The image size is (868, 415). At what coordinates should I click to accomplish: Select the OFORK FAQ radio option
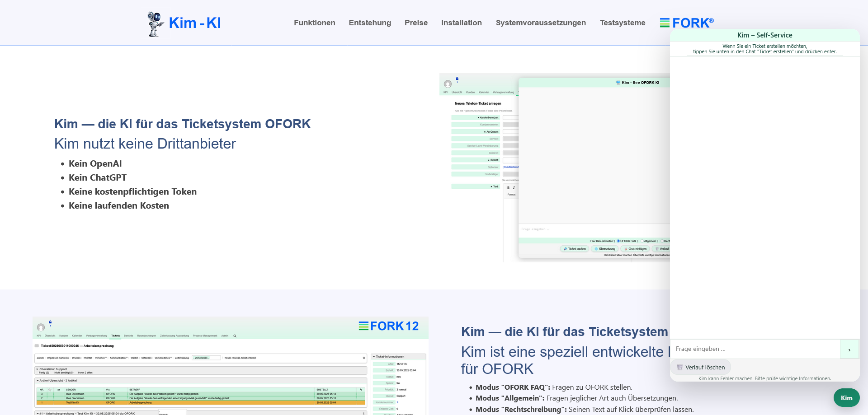tap(618, 241)
